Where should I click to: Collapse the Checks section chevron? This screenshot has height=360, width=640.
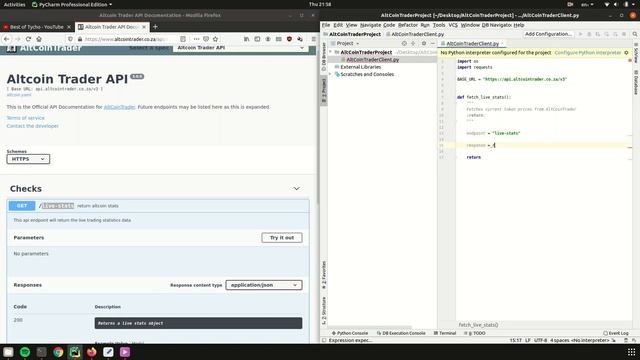pos(297,189)
